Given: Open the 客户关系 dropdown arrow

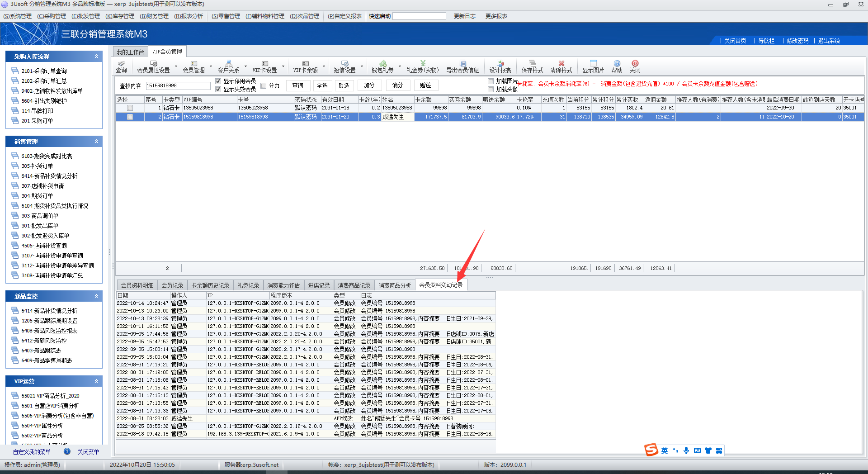Looking at the screenshot, I should [245, 66].
